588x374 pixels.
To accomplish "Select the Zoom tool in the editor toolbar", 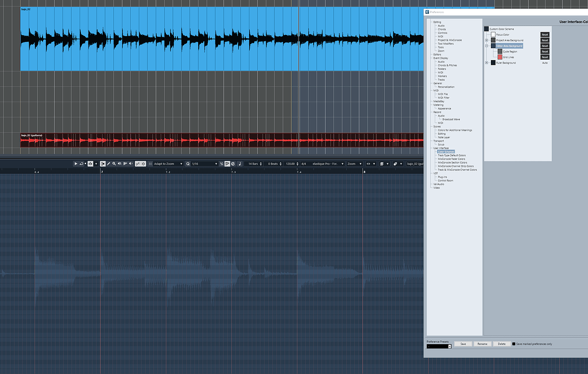I will pyautogui.click(x=114, y=163).
